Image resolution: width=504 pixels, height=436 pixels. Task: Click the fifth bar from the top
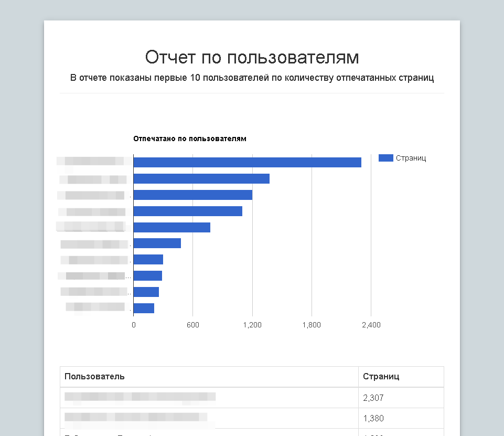click(x=171, y=228)
